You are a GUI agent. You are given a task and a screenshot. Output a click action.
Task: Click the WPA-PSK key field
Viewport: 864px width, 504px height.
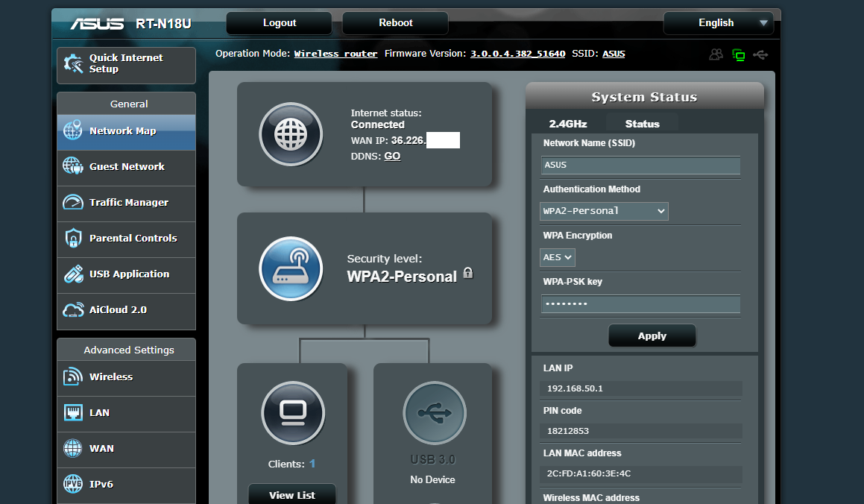[640, 304]
